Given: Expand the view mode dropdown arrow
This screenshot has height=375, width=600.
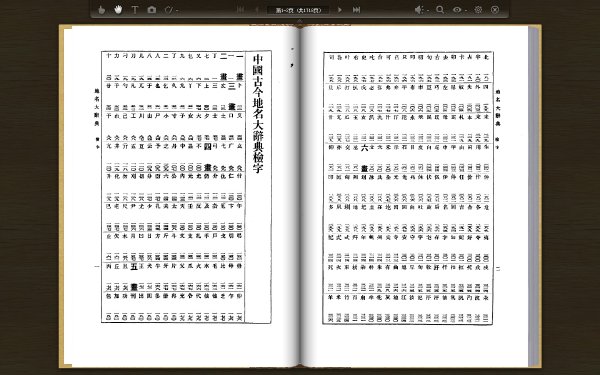Looking at the screenshot, I should (466, 11).
